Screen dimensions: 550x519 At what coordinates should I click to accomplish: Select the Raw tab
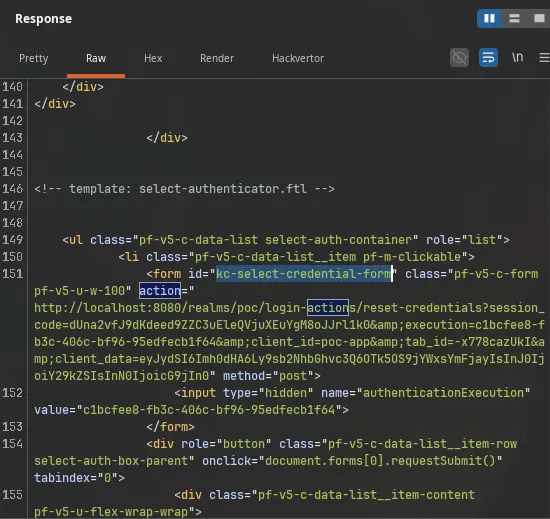tap(96, 58)
